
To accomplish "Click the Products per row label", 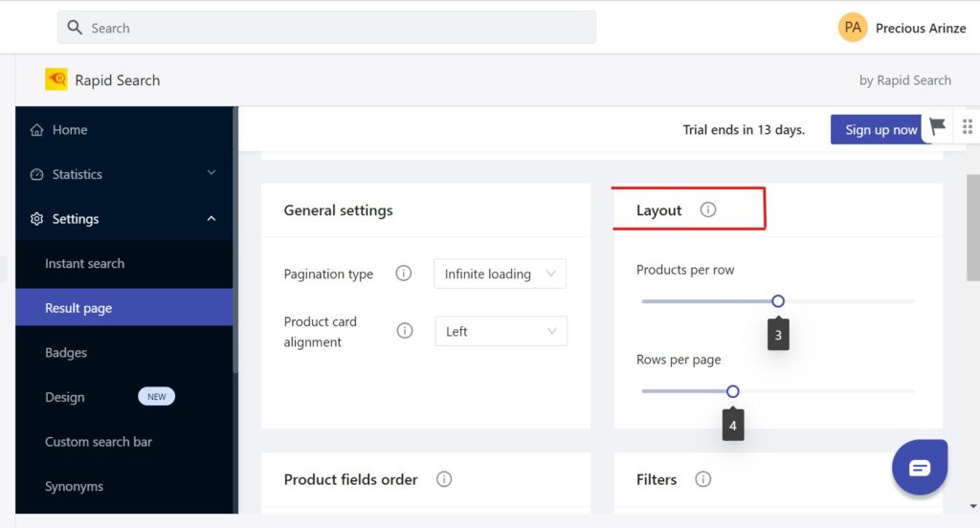I will pyautogui.click(x=685, y=270).
